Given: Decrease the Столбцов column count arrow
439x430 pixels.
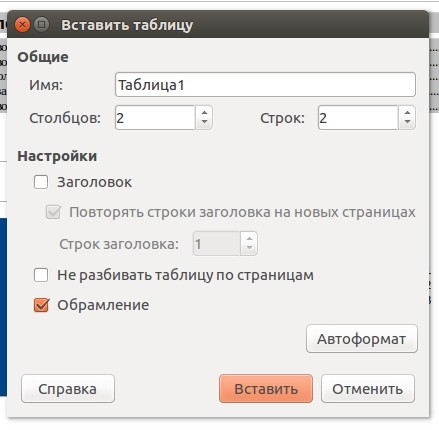Looking at the screenshot, I should tap(204, 122).
